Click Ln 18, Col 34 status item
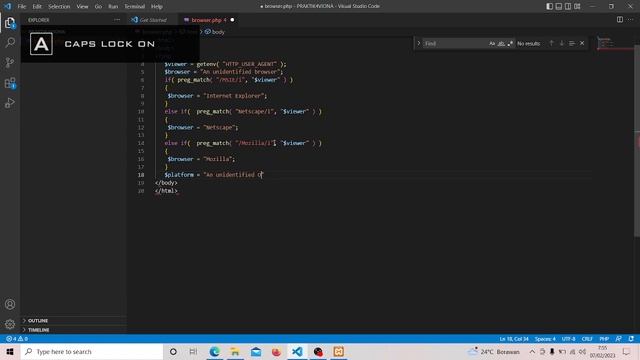 513,339
